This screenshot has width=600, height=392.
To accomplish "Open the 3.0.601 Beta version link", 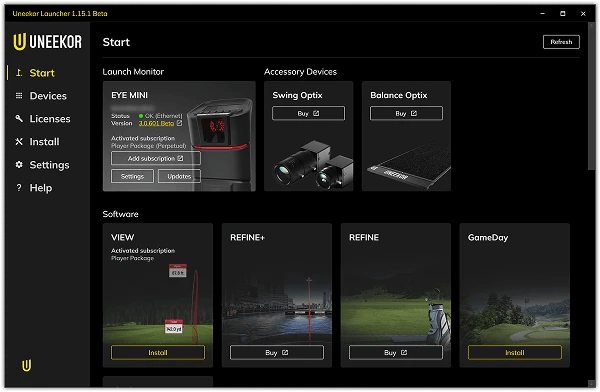I will [156, 123].
